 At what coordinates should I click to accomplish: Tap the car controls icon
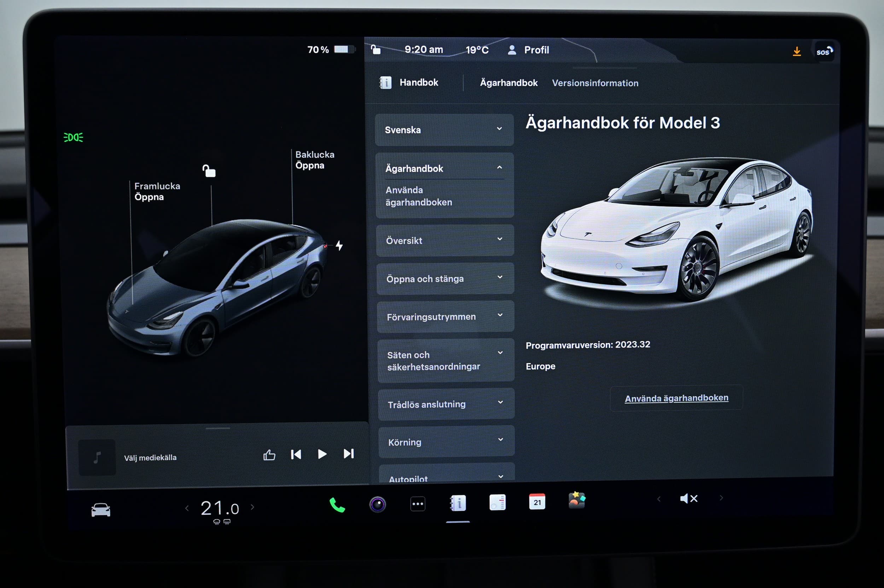pyautogui.click(x=100, y=510)
